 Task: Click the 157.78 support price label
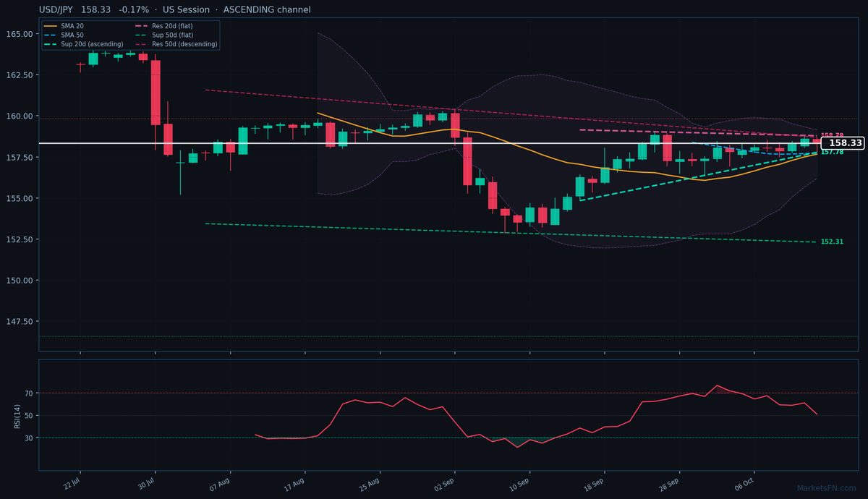pos(832,152)
